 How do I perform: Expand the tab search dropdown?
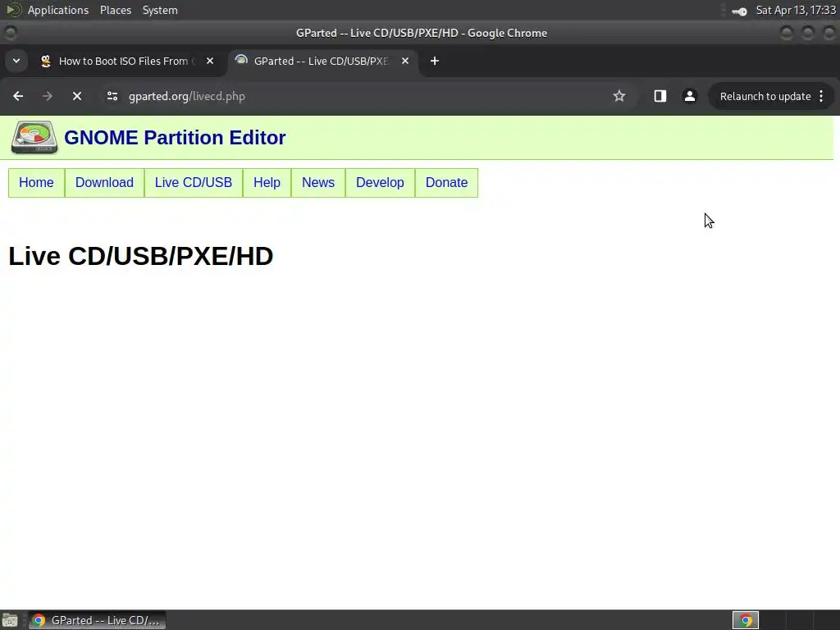(x=16, y=61)
